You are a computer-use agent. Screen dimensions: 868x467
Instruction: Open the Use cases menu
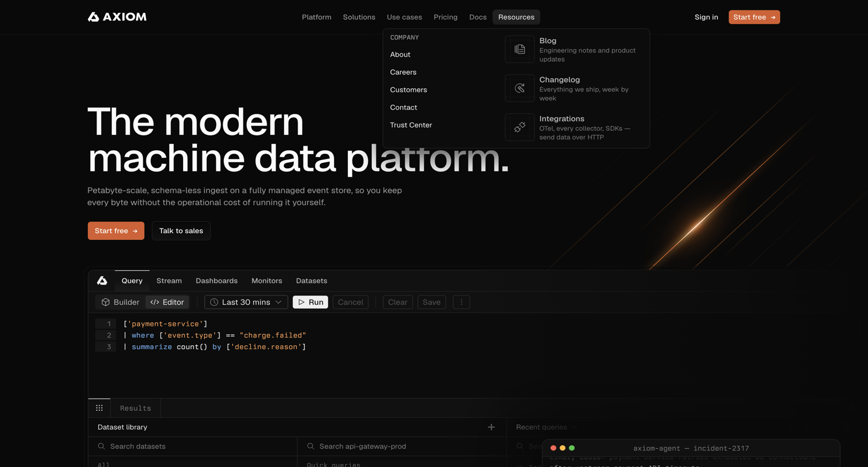[404, 17]
